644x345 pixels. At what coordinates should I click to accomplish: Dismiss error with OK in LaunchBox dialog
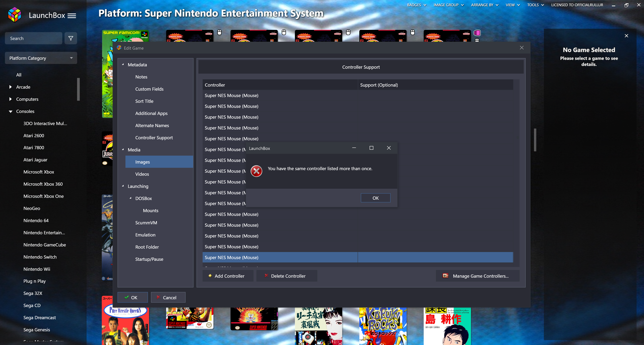tap(376, 198)
